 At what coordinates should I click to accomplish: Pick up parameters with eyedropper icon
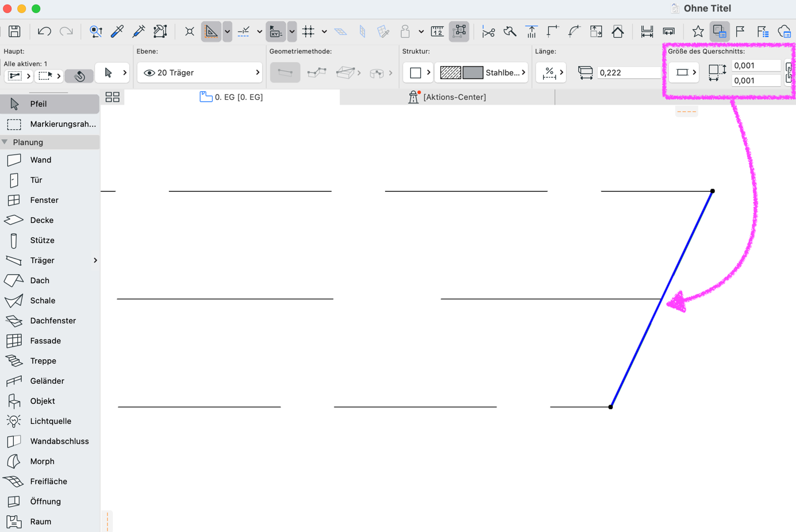point(117,31)
